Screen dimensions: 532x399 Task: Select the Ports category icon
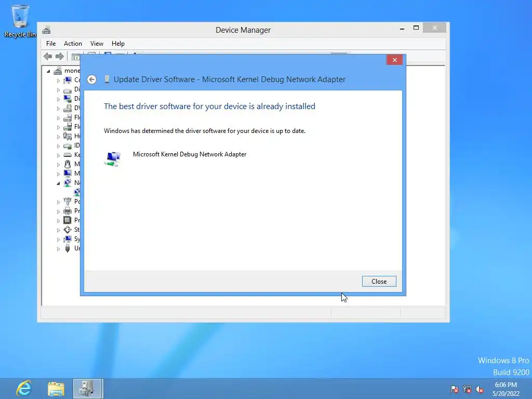pyautogui.click(x=68, y=202)
